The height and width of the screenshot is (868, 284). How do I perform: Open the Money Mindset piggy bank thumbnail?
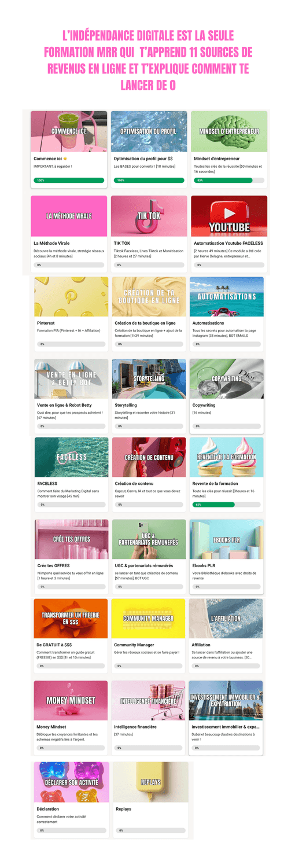coord(71,700)
